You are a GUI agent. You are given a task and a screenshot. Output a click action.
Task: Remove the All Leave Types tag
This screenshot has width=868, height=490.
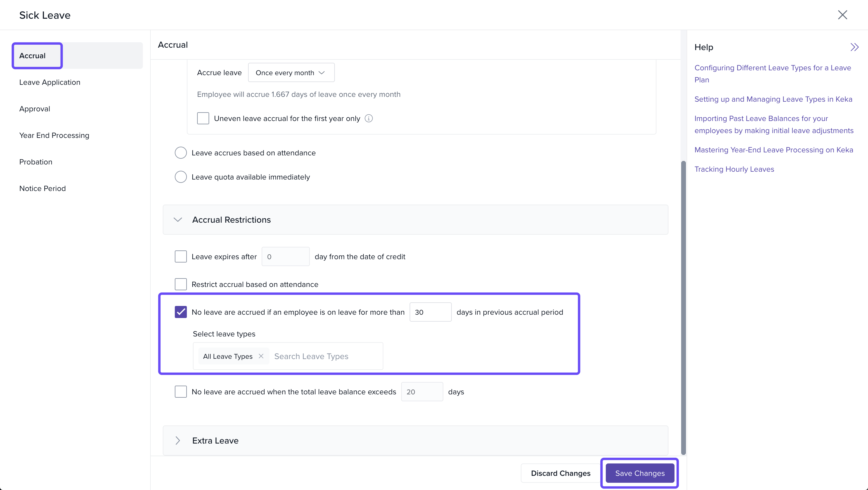click(x=261, y=356)
